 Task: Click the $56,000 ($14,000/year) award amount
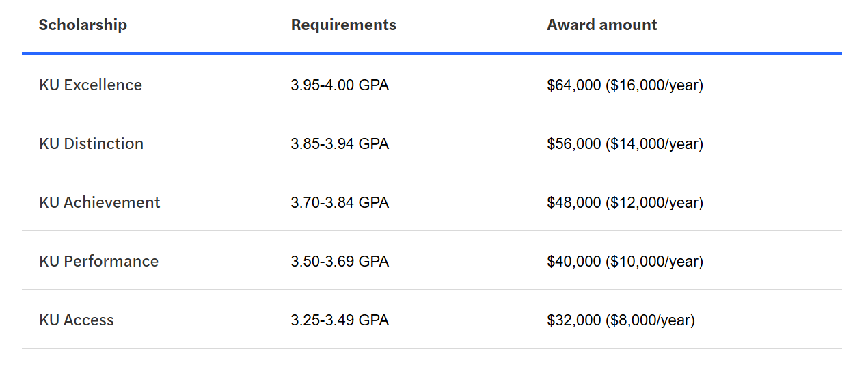click(625, 144)
